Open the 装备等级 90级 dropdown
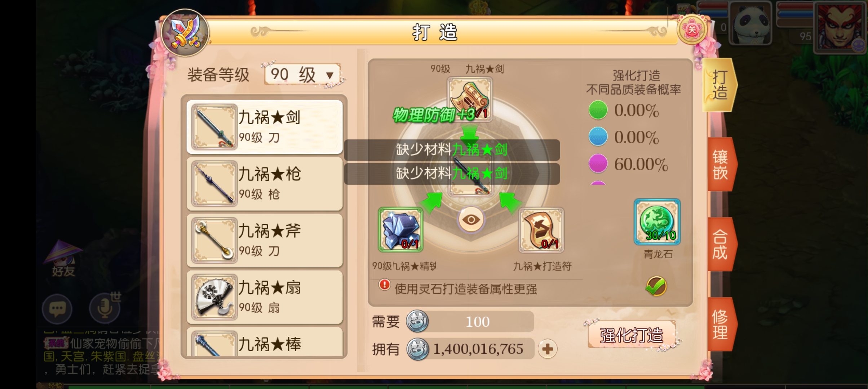 [302, 75]
